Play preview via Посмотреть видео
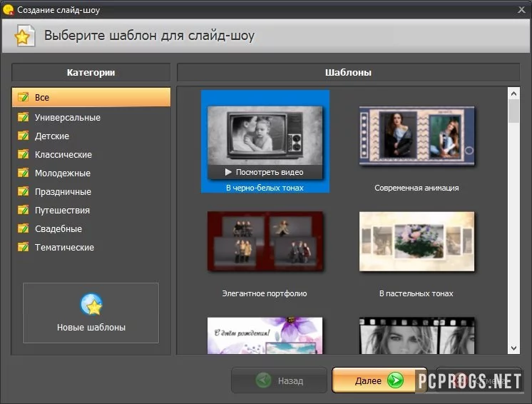The height and width of the screenshot is (404, 532). pos(265,172)
